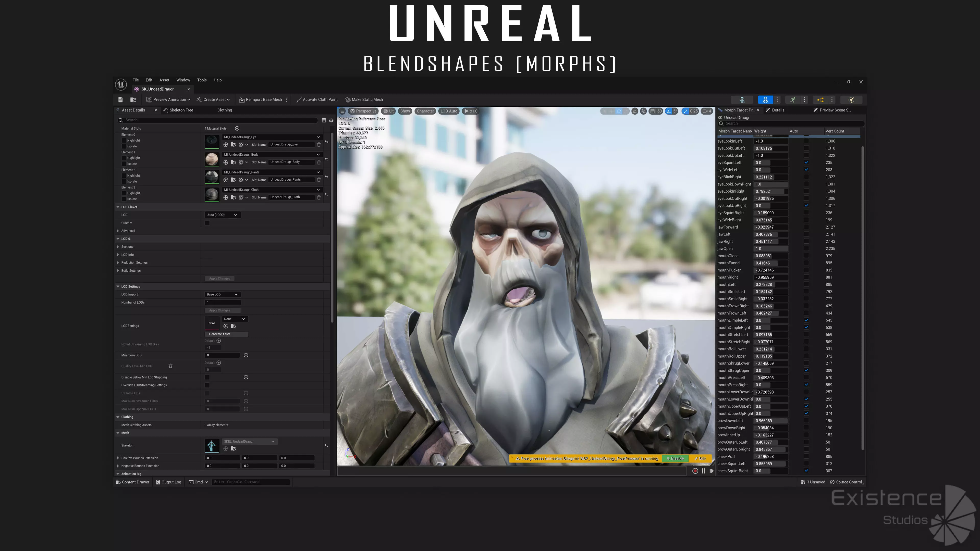This screenshot has height=551, width=980.
Task: Reset MI_UndeadDraugr_Body element to default arrow
Action: 326,159
